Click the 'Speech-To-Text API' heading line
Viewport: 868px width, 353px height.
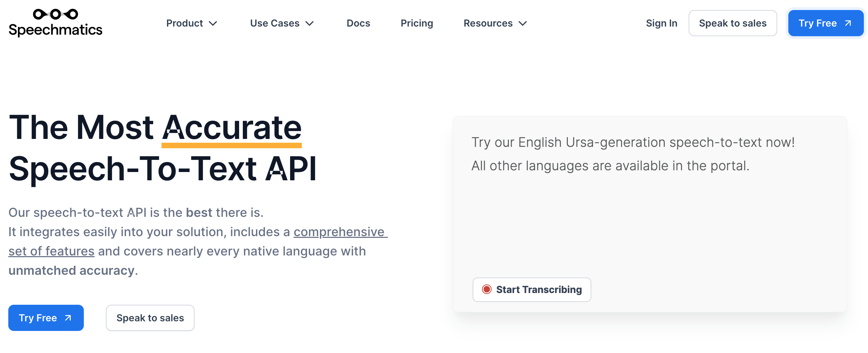[162, 169]
